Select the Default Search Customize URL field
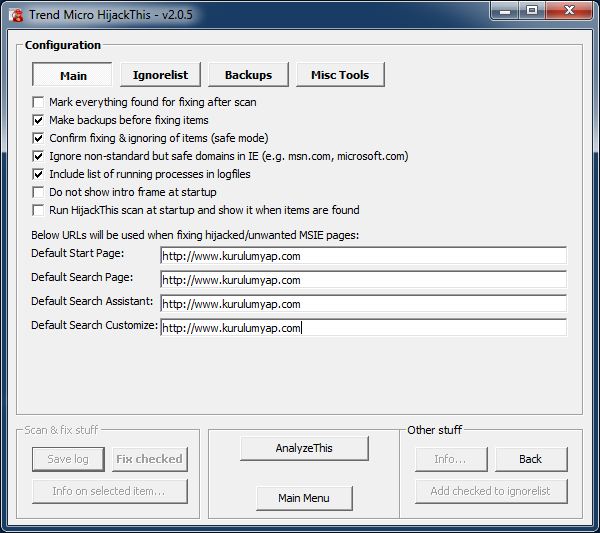600x533 pixels. coord(363,328)
